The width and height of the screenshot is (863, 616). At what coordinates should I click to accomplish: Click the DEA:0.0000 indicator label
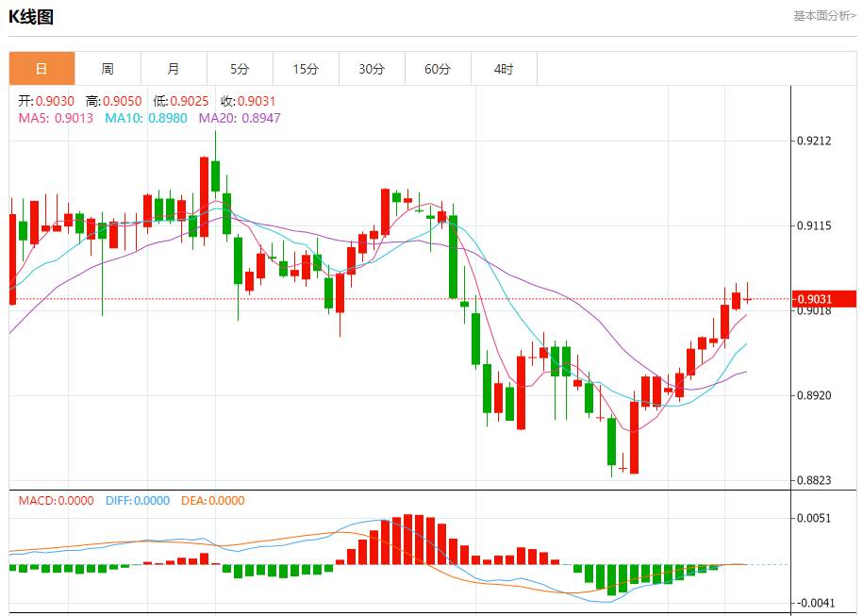(x=213, y=501)
